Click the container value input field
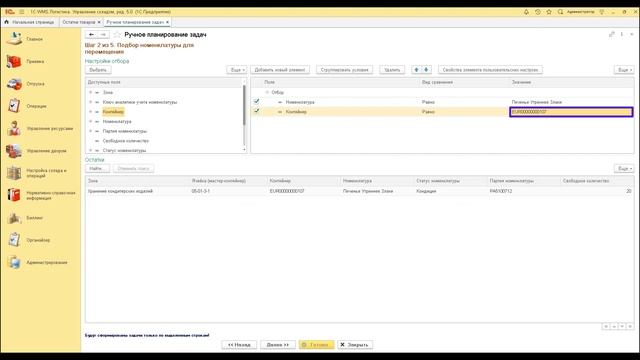Viewport: 640px width, 360px height. pos(571,111)
